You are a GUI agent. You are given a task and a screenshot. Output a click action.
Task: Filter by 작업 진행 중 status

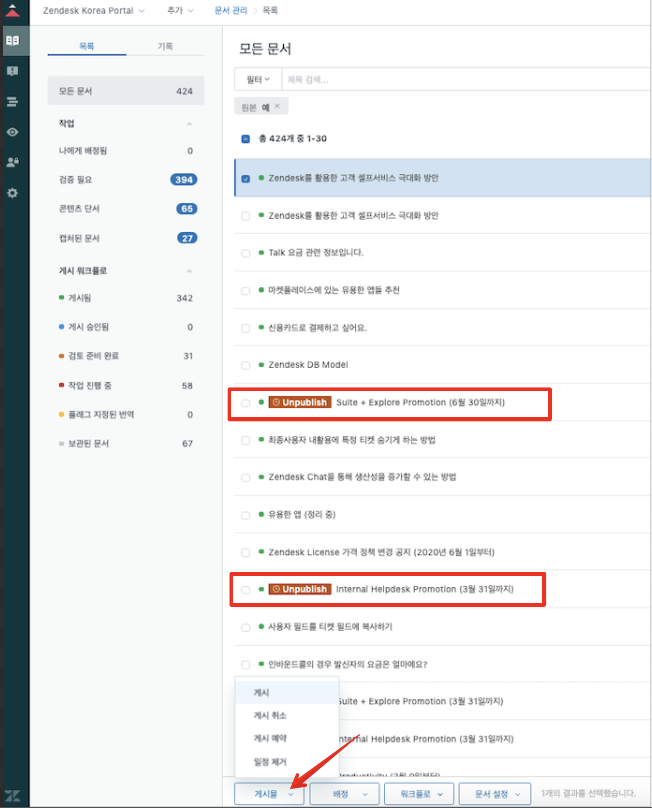(x=126, y=385)
